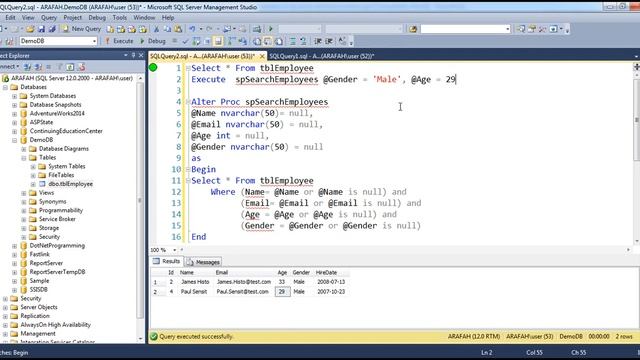Open the Query menu
Screen dimensions: 640x360
tap(49, 18)
